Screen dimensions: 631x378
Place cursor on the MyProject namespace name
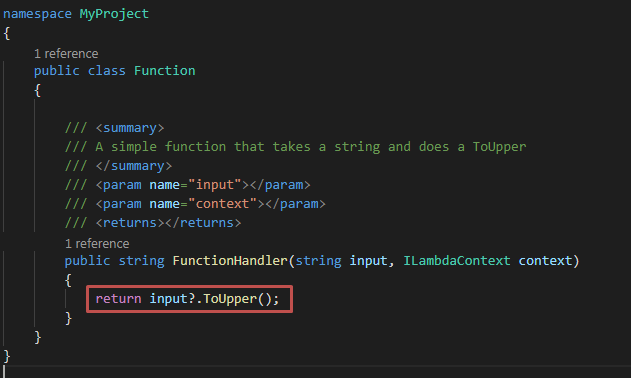(114, 14)
